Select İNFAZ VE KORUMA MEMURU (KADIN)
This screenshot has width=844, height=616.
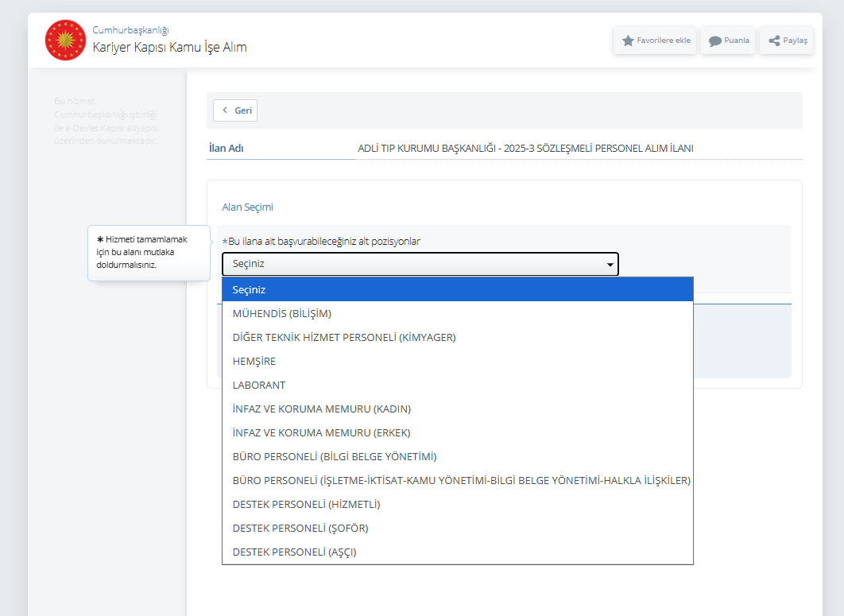pyautogui.click(x=322, y=409)
